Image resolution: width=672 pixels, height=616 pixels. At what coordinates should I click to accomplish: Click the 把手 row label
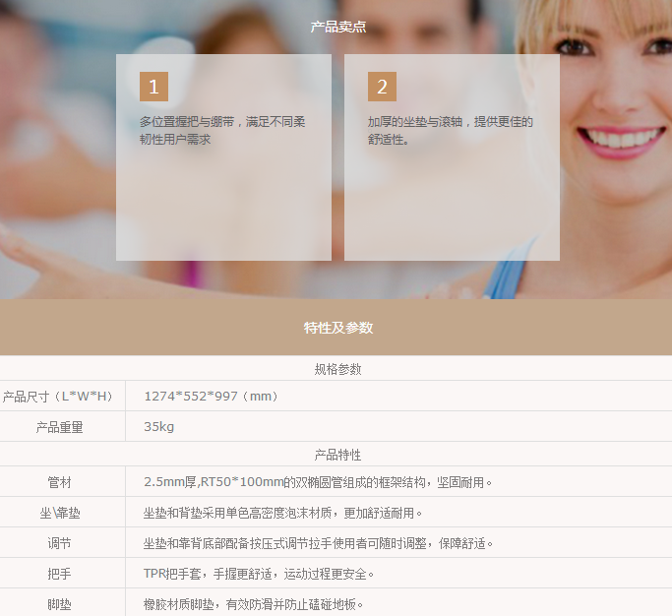point(59,574)
